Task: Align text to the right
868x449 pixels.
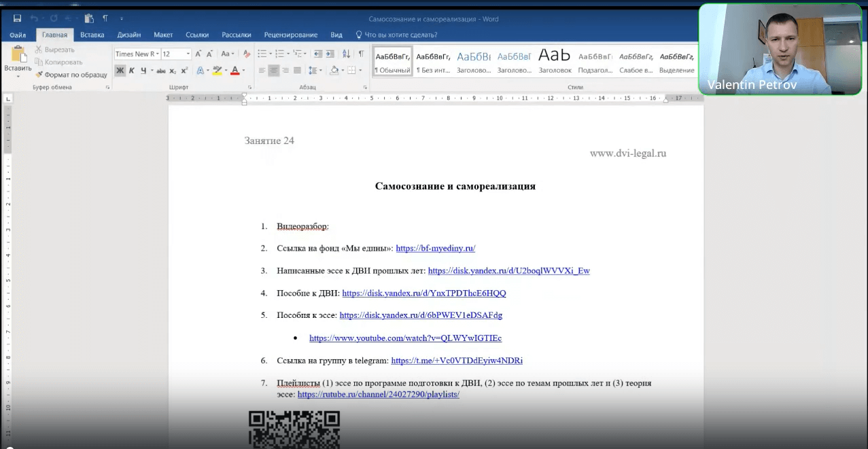Action: click(285, 71)
